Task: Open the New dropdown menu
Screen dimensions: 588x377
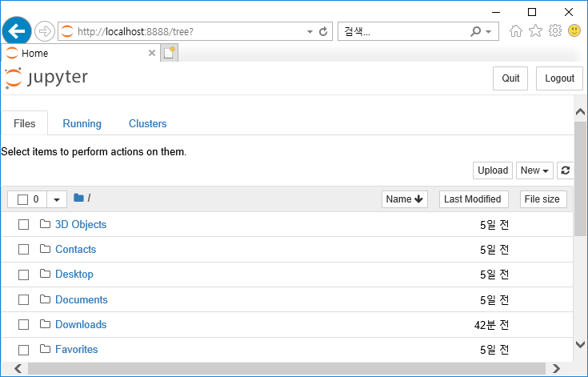Action: coord(534,170)
